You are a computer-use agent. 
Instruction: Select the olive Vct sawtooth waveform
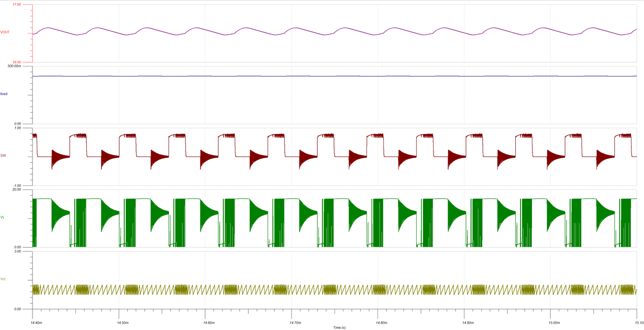coord(335,289)
